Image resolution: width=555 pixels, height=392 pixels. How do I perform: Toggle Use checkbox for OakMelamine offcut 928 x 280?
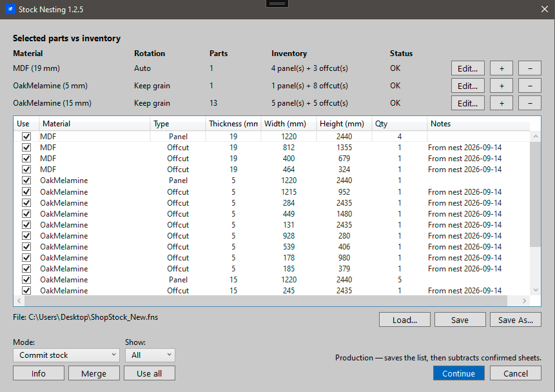[26, 235]
